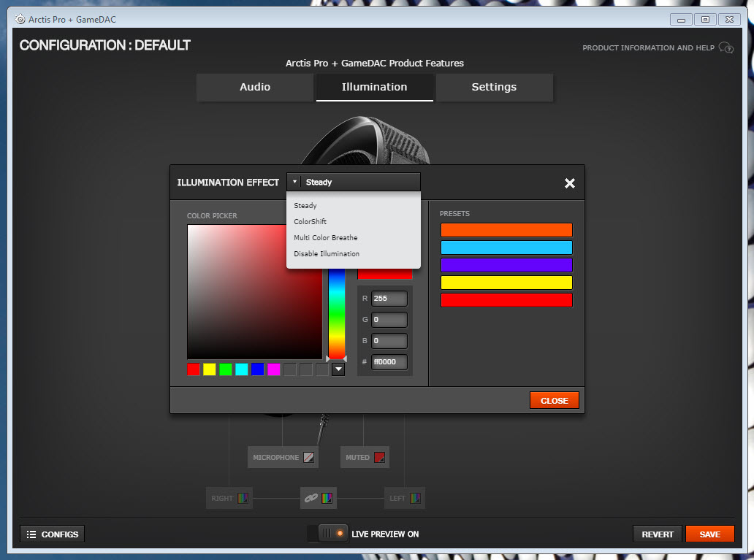754x560 pixels.
Task: Minimize the Arctis Pro window
Action: coord(681,20)
